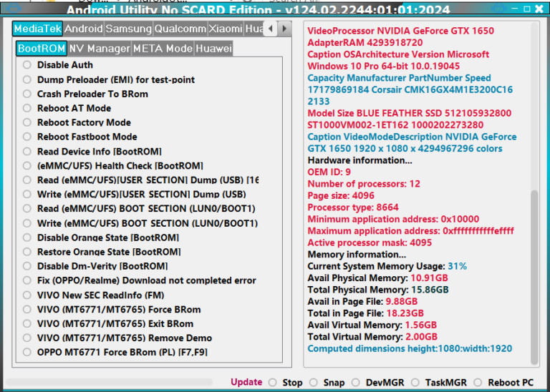Click 'Current System Memory Usage: 31%' line
Screen dimensions: 550x392
point(387,266)
